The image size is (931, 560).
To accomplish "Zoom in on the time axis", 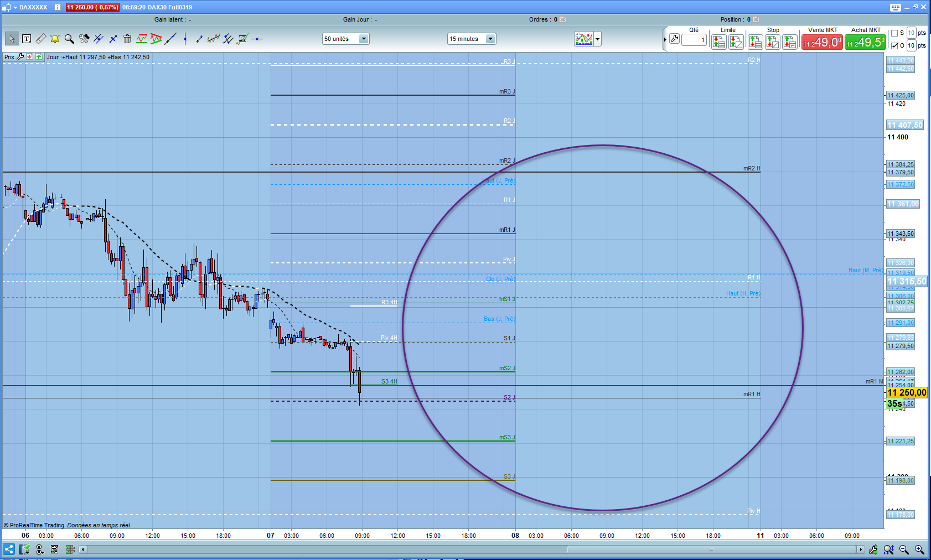I will point(919,549).
